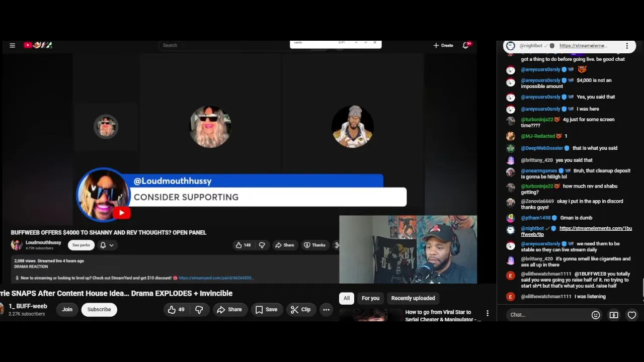Open inner YouTube hamburger guide menu
Image resolution: width=644 pixels, height=362 pixels.
(x=12, y=45)
